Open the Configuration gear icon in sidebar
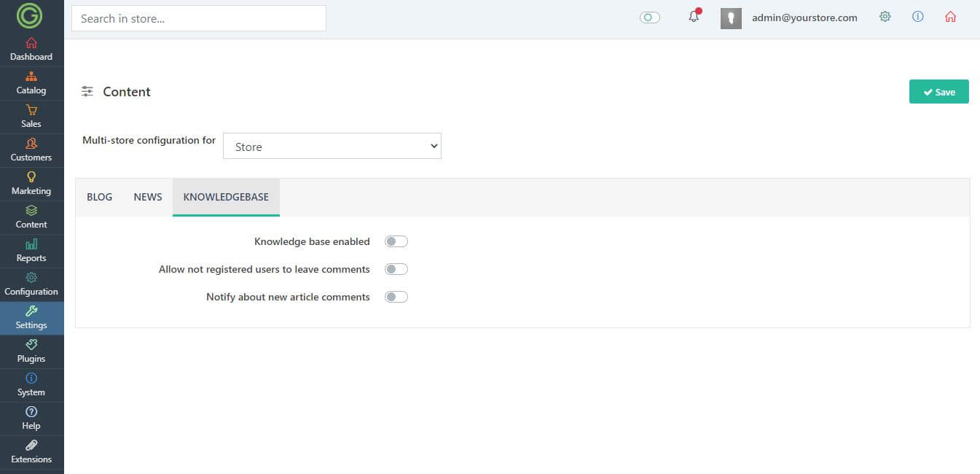980x474 pixels. pyautogui.click(x=31, y=278)
